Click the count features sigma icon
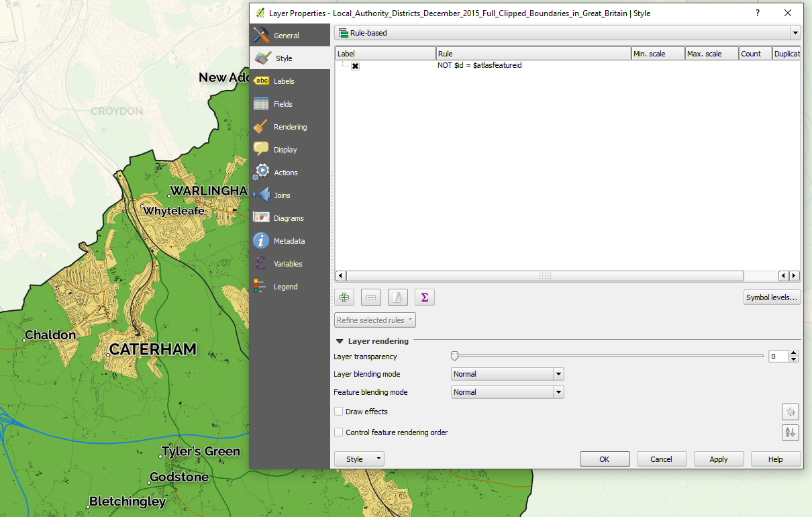Image resolution: width=812 pixels, height=517 pixels. point(424,297)
